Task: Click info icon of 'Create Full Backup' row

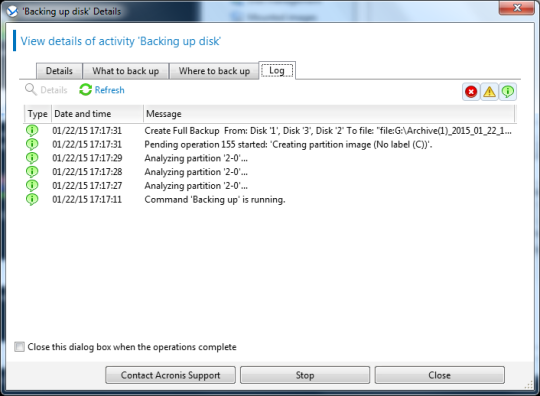Action: coord(32,131)
